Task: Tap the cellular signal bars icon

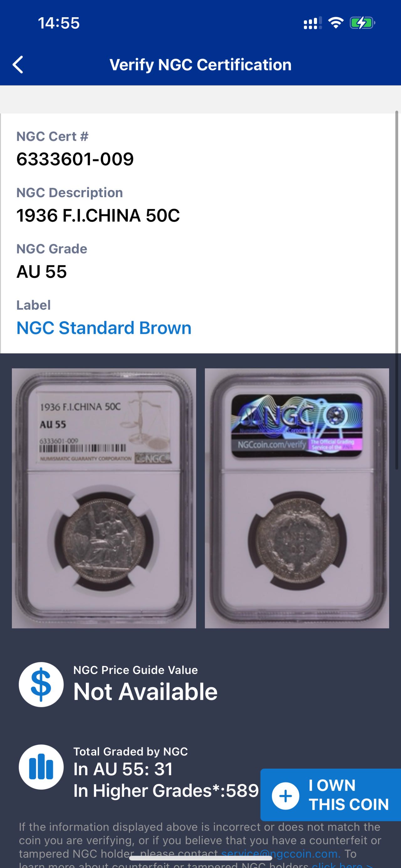Action: tap(312, 23)
